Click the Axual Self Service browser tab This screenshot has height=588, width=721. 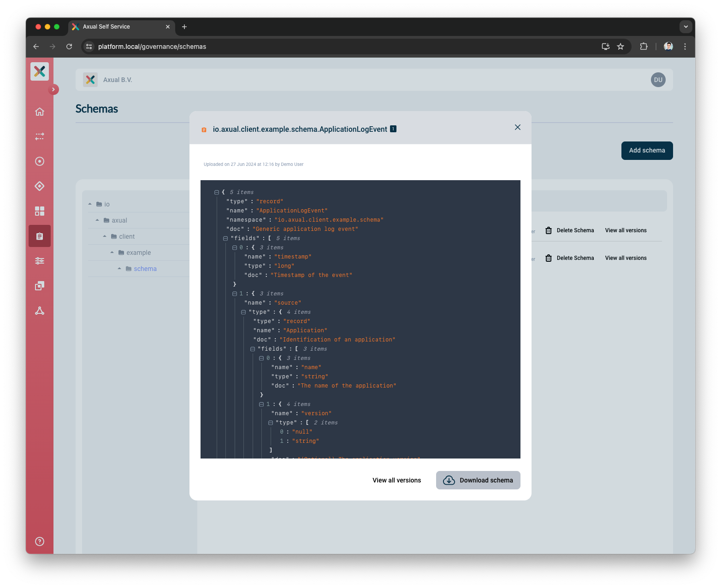121,27
